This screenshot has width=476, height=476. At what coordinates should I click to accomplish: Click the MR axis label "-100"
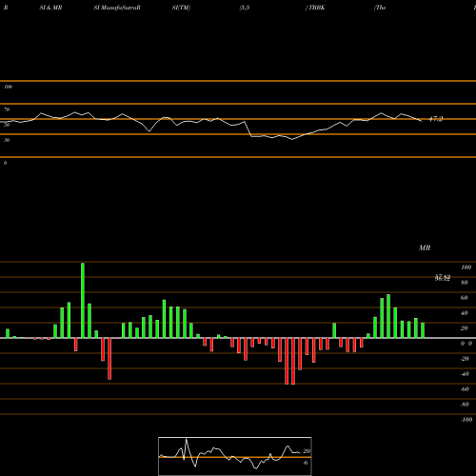click(466, 420)
